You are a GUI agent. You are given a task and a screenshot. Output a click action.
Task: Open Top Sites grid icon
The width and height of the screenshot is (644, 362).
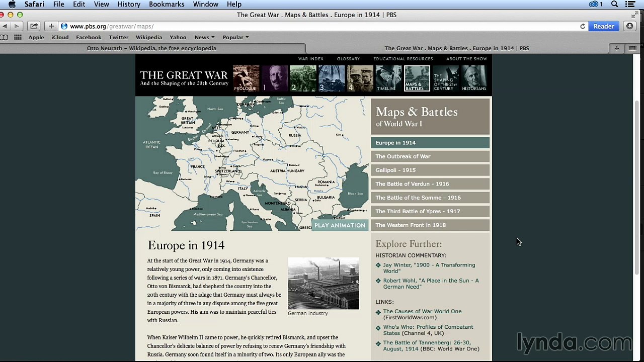click(18, 37)
